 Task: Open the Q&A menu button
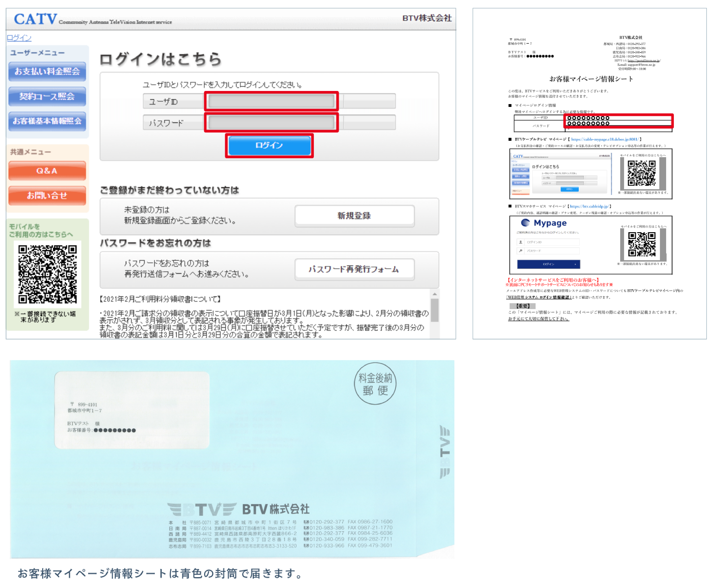[x=47, y=171]
